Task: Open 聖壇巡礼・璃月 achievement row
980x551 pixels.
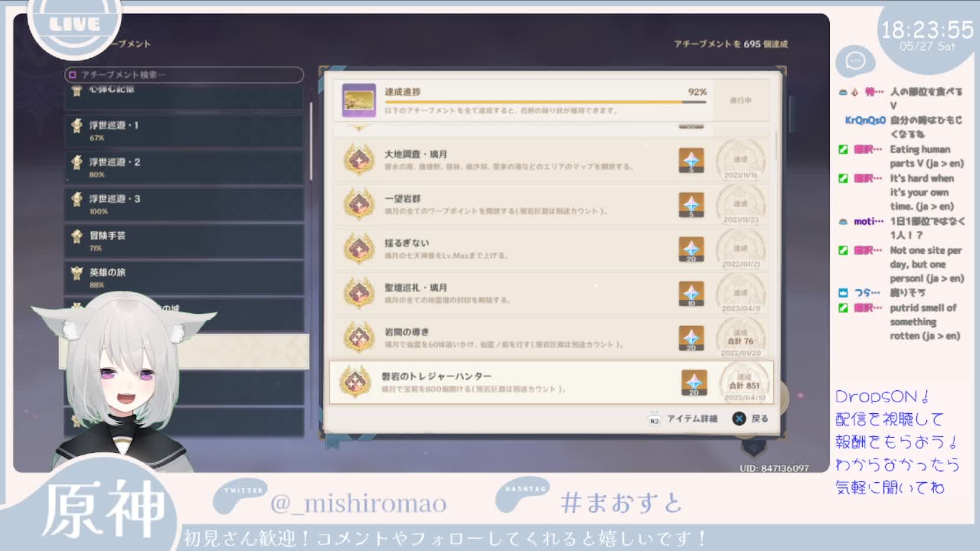Action: 551,293
